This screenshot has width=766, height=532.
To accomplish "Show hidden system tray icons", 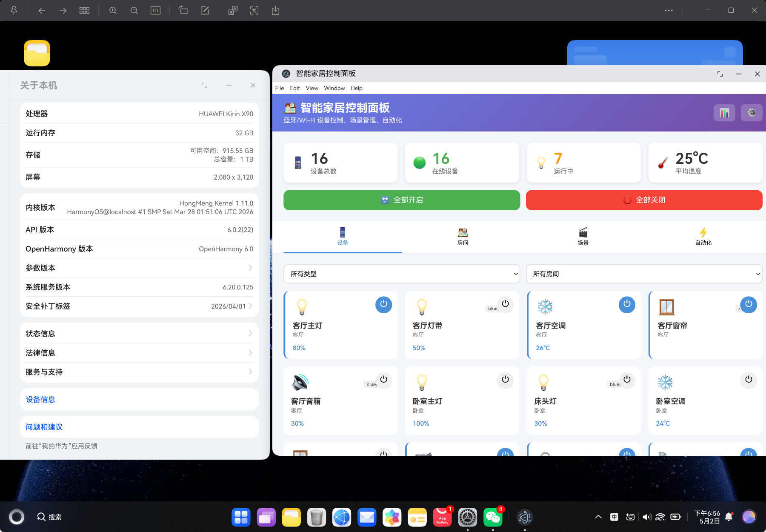I will (x=598, y=517).
